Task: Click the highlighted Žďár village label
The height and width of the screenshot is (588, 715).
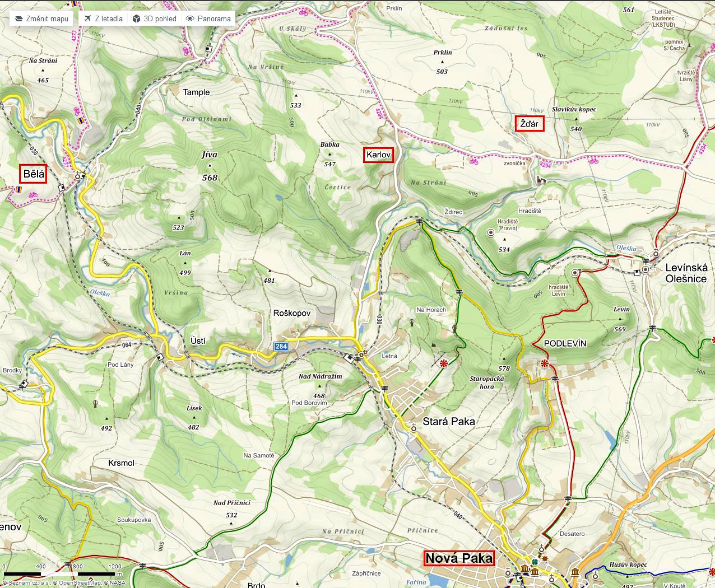Action: coord(529,123)
